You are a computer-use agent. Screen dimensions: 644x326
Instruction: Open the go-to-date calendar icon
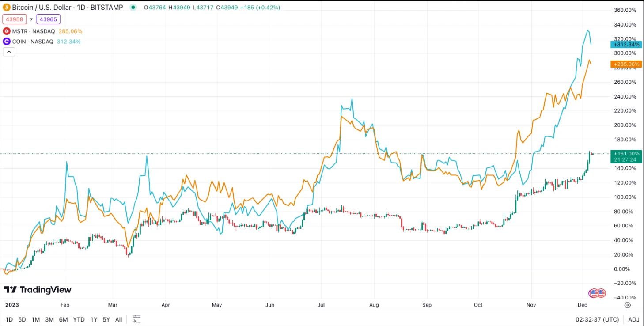click(x=136, y=319)
